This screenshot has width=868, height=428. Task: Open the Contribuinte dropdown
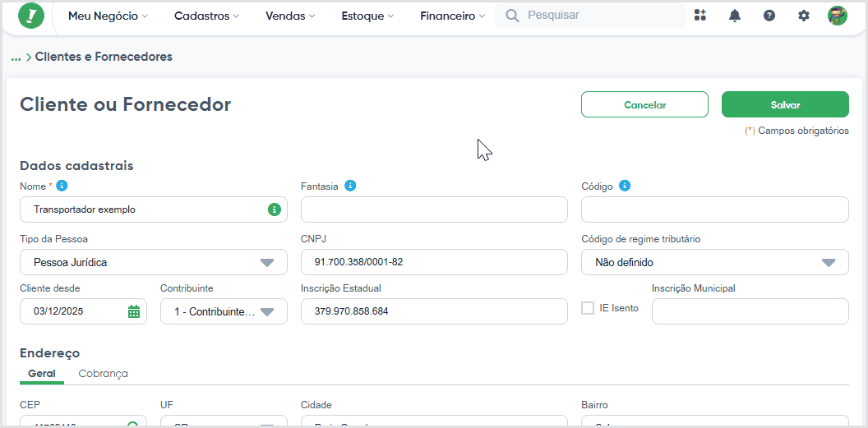(224, 311)
